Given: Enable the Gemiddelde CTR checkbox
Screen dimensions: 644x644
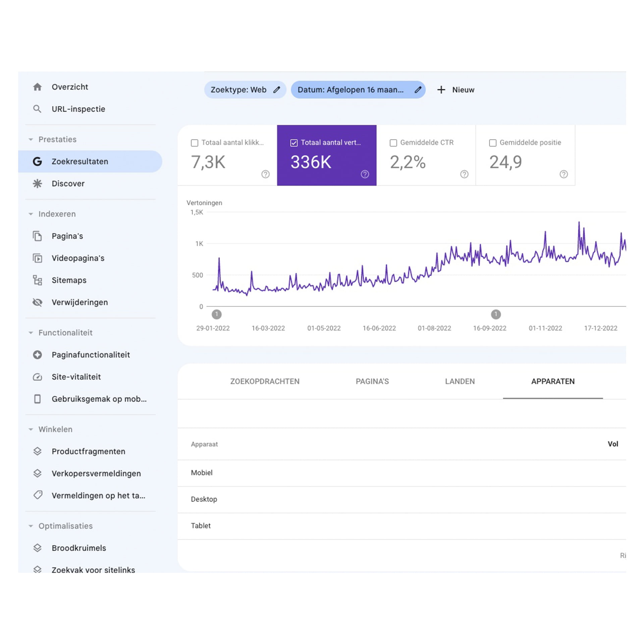Looking at the screenshot, I should click(x=393, y=143).
